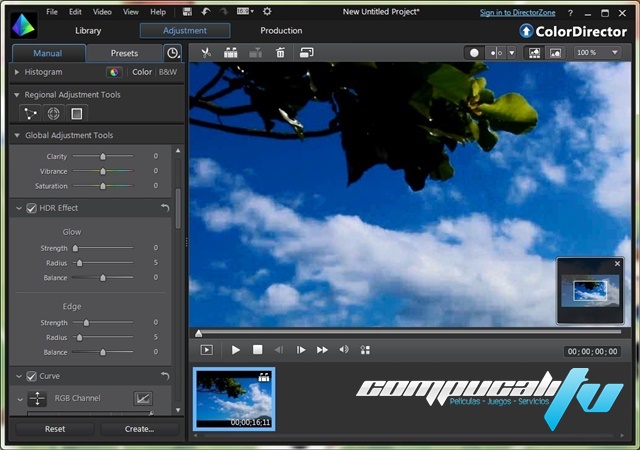Select the rectangle mask tool
Image resolution: width=640 pixels, height=450 pixels.
pos(77,114)
